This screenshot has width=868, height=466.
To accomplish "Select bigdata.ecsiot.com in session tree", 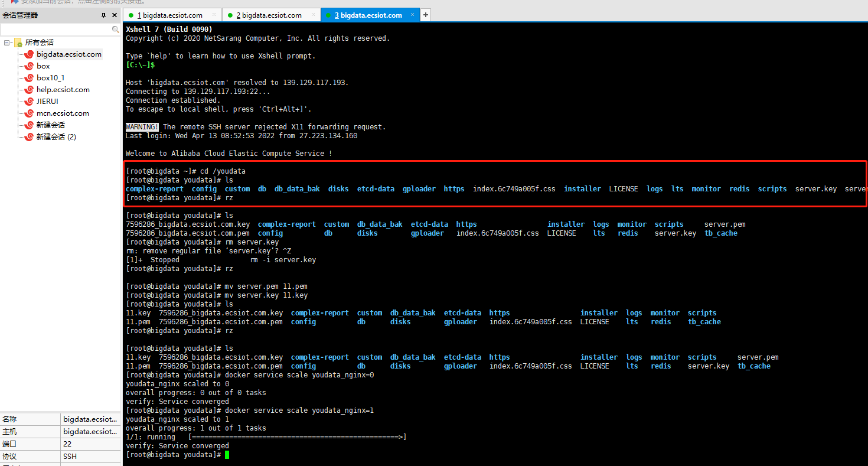I will 69,54.
